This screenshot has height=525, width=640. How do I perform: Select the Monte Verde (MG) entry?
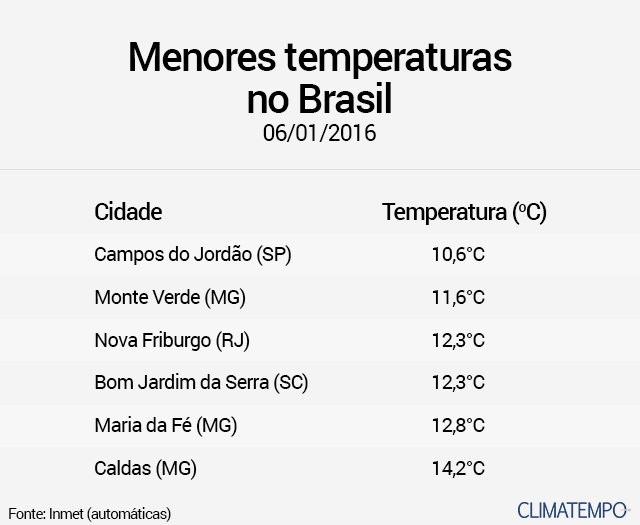170,297
